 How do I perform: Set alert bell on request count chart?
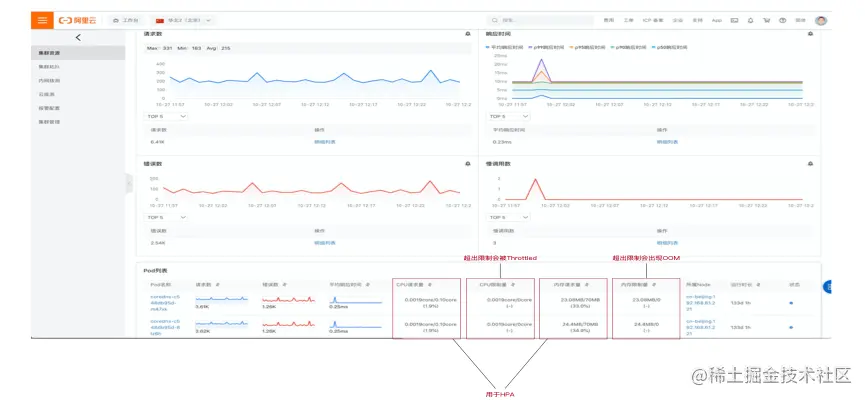pos(468,34)
